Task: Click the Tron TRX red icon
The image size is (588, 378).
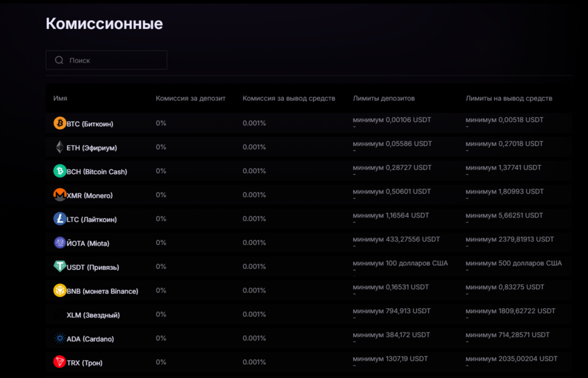Action: coord(60,362)
